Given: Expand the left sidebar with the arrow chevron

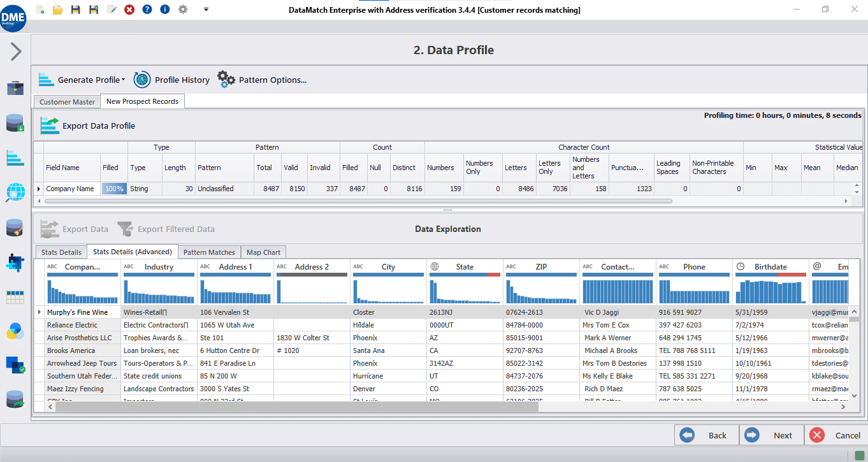Looking at the screenshot, I should click(15, 52).
